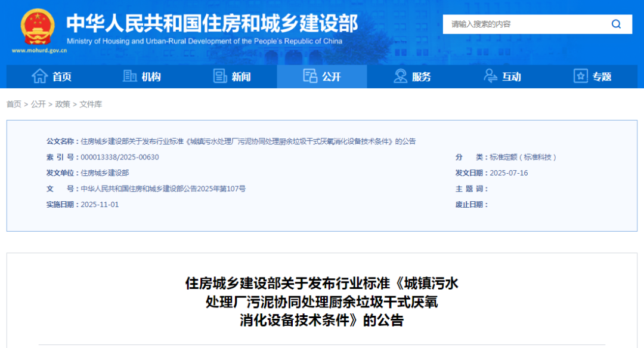Viewport: 644px width, 348px height.
Task: Click the national emblem logo
Action: pyautogui.click(x=37, y=26)
